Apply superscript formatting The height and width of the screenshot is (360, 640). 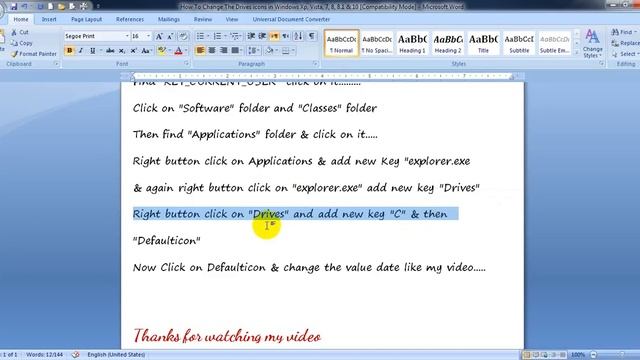click(x=133, y=51)
